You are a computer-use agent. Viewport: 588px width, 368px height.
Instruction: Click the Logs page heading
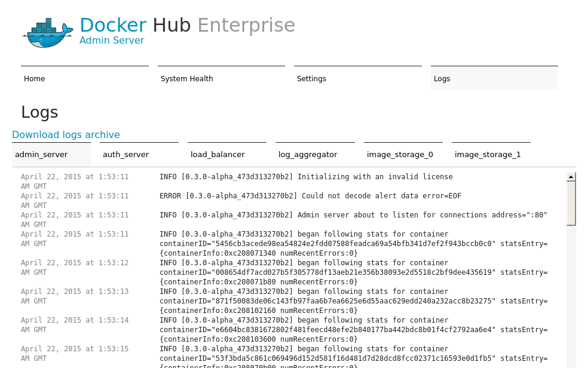coord(39,112)
